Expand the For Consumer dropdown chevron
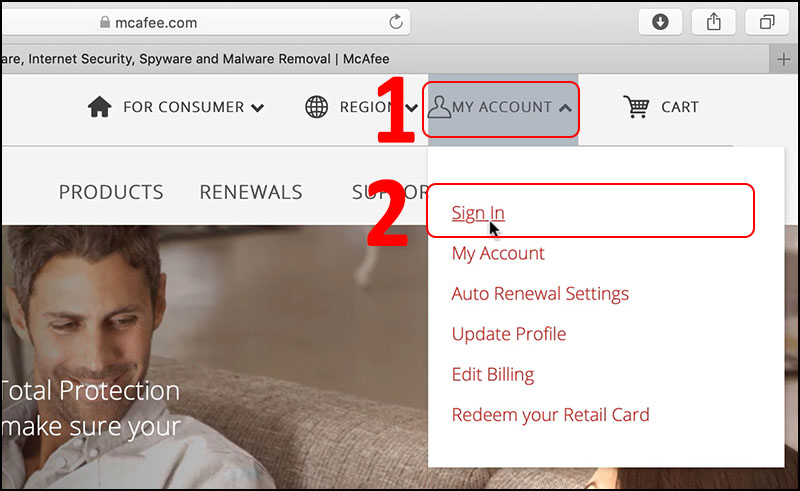 [x=258, y=108]
